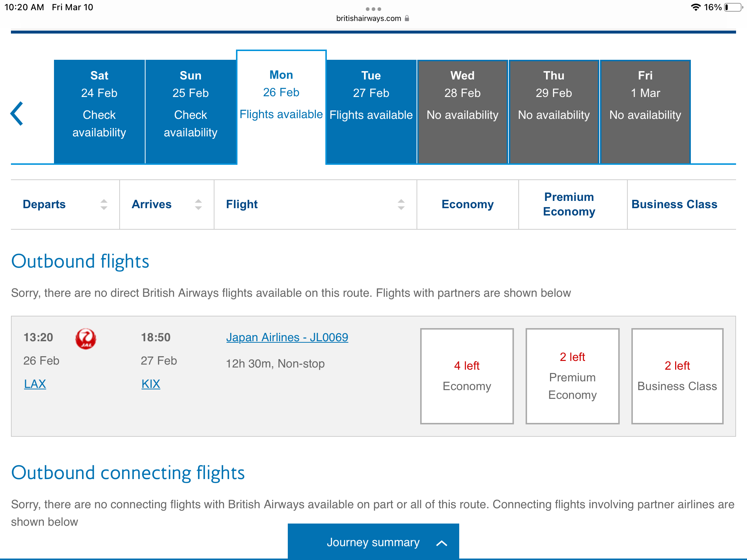Viewport: 747px width, 560px height.
Task: Select the Tue 27 Feb tab
Action: point(371,112)
